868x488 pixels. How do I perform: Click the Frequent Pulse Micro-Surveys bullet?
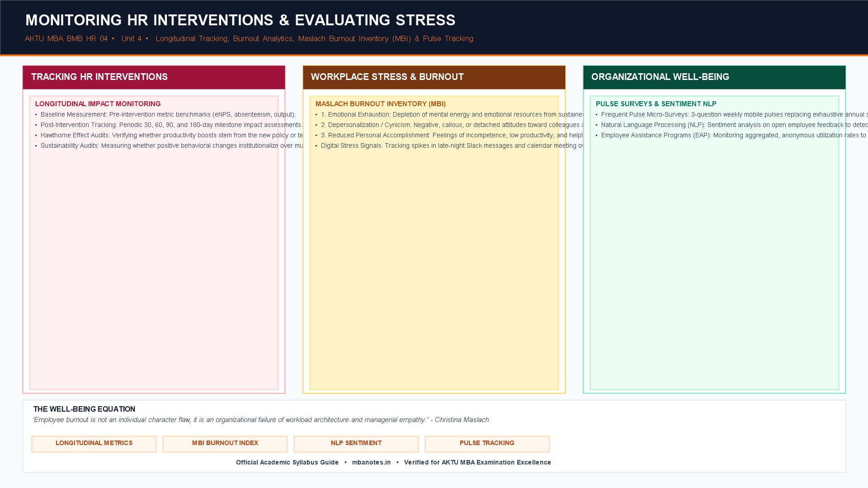(731, 115)
